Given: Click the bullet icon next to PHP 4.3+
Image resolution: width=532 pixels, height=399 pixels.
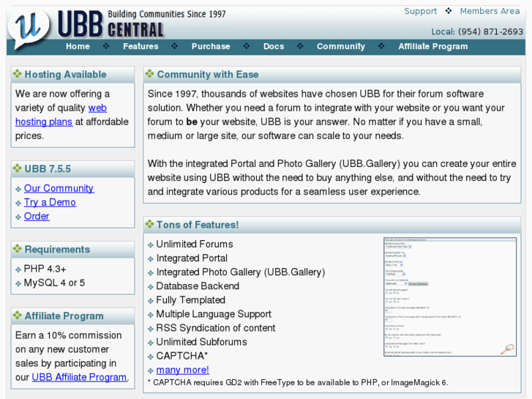Looking at the screenshot, I should (x=18, y=270).
